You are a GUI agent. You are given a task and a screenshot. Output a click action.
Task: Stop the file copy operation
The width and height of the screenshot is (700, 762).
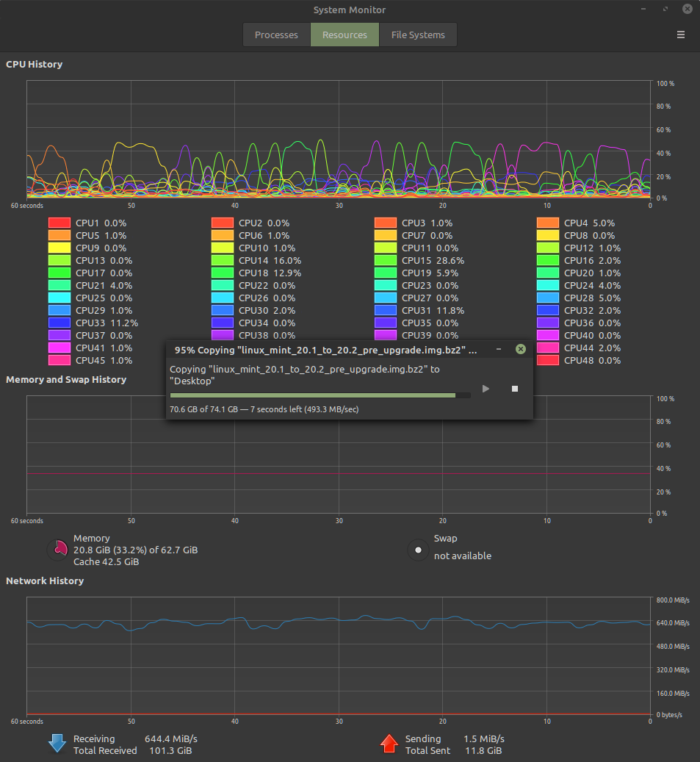pos(515,388)
